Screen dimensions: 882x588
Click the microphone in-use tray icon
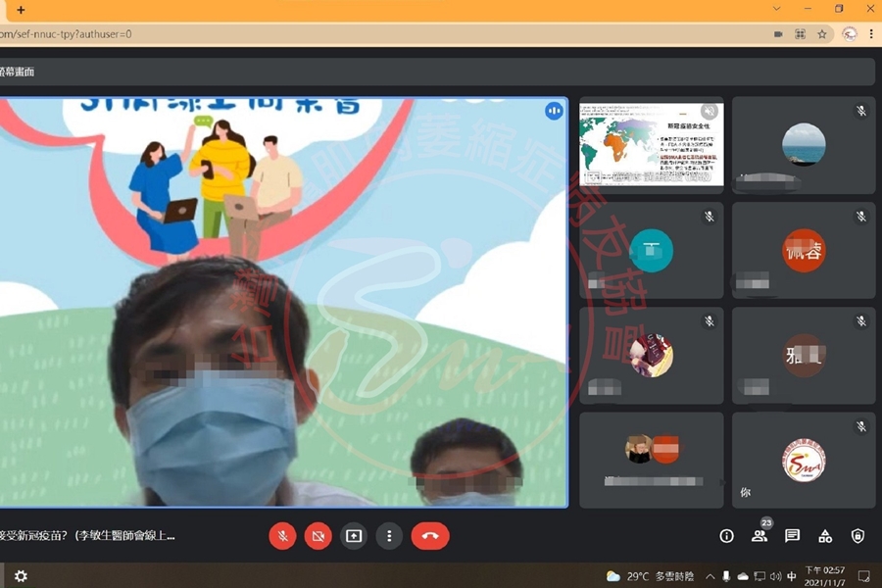pyautogui.click(x=726, y=576)
